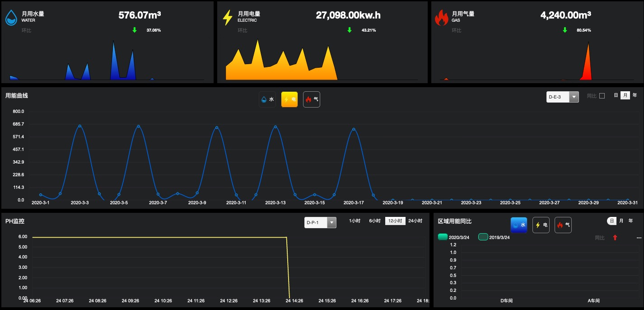Click the monthly gas flame icon
Screen dimensions: 644x310
tap(441, 18)
